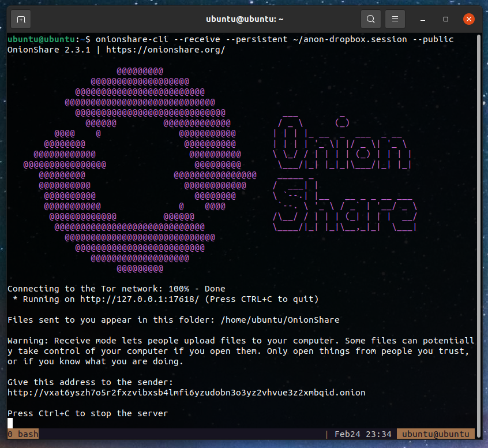Click the onionshare.org URL
Viewport: 488px width, 448px height.
click(x=166, y=50)
